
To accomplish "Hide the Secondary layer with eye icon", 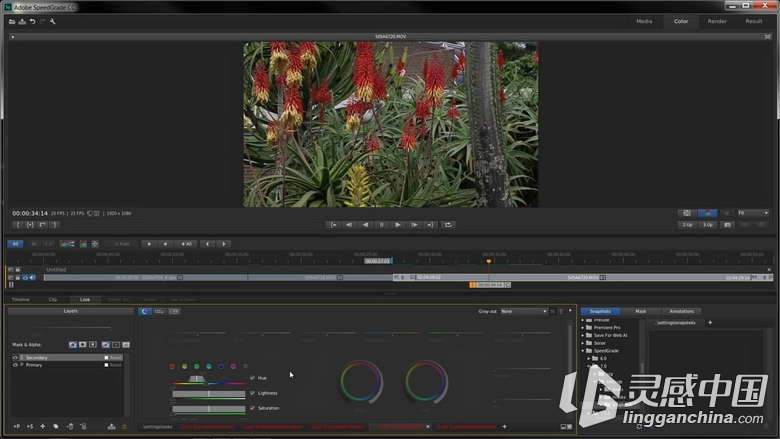I will [x=15, y=357].
